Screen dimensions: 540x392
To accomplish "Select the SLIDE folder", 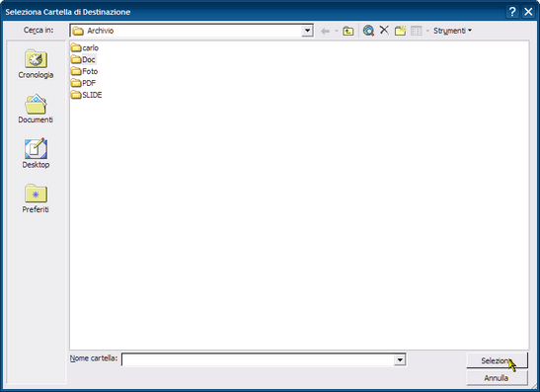I will coord(87,95).
